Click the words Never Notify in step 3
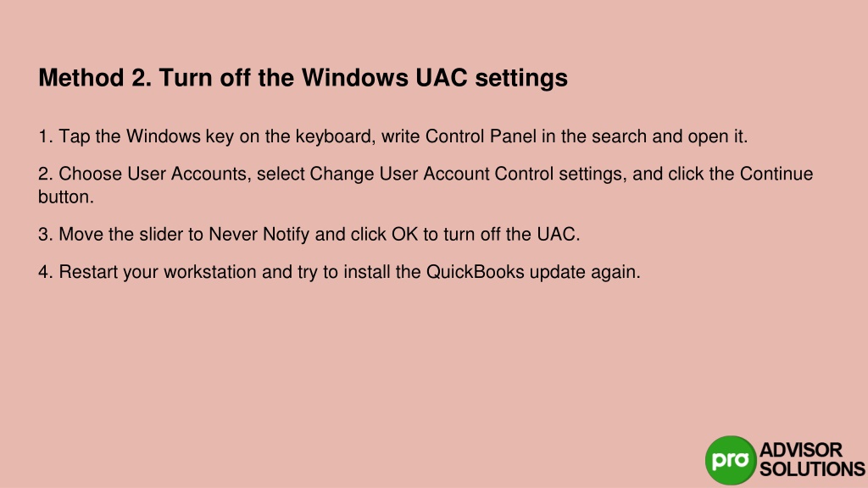868x488 pixels. point(259,235)
